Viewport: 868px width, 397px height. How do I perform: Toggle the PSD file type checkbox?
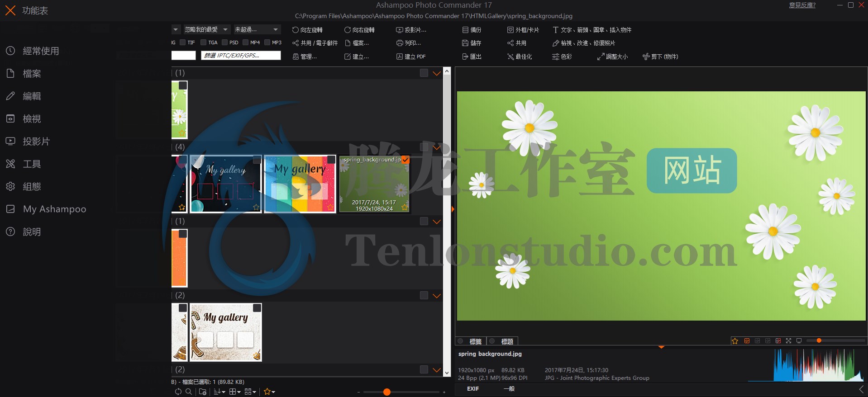pyautogui.click(x=225, y=43)
